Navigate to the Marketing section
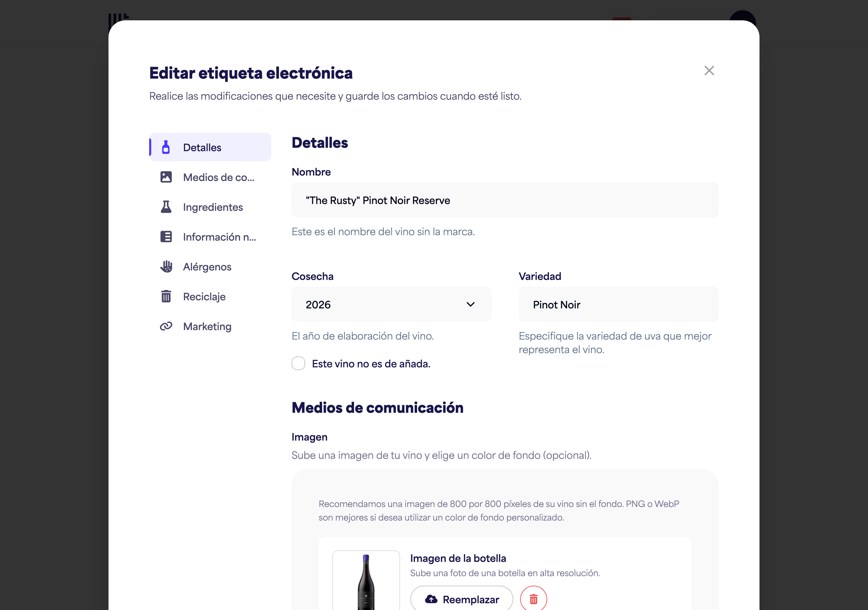868x610 pixels. tap(210, 326)
